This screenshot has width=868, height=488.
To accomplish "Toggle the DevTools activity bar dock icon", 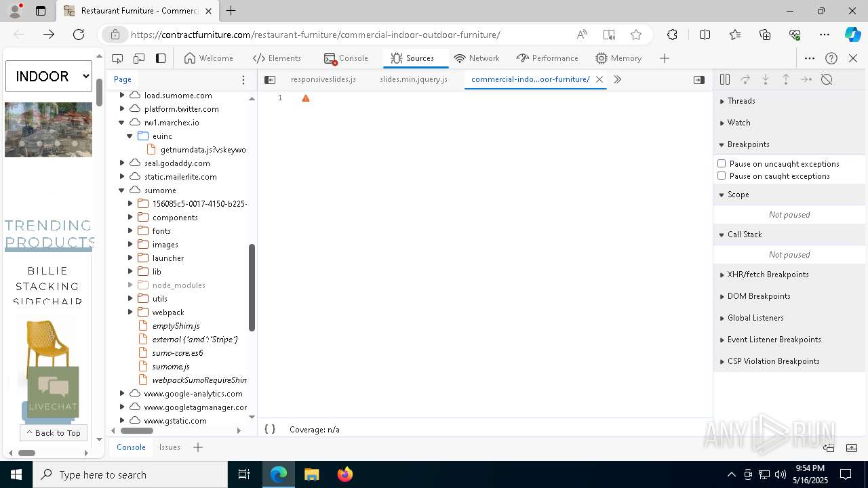I will (x=161, y=58).
